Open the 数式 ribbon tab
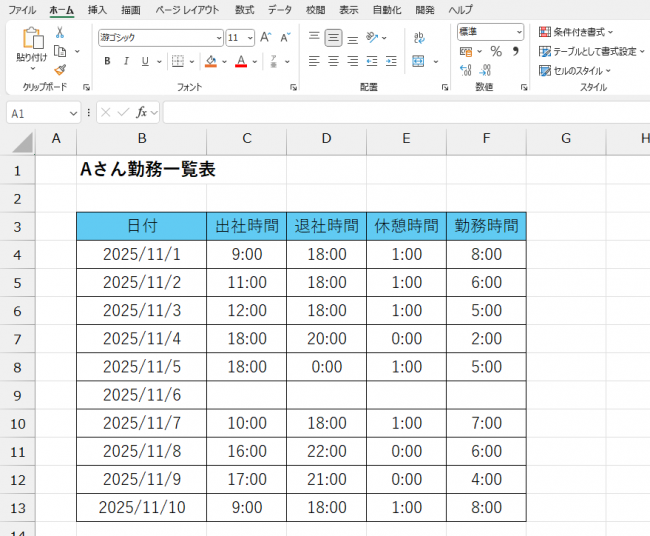This screenshot has width=650, height=536. pos(244,9)
